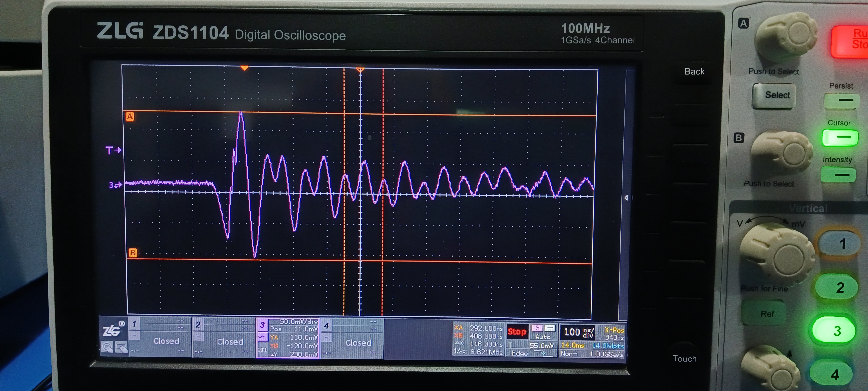This screenshot has height=391, width=868.
Task: Click the orange B cursor marker label
Action: coord(133,253)
